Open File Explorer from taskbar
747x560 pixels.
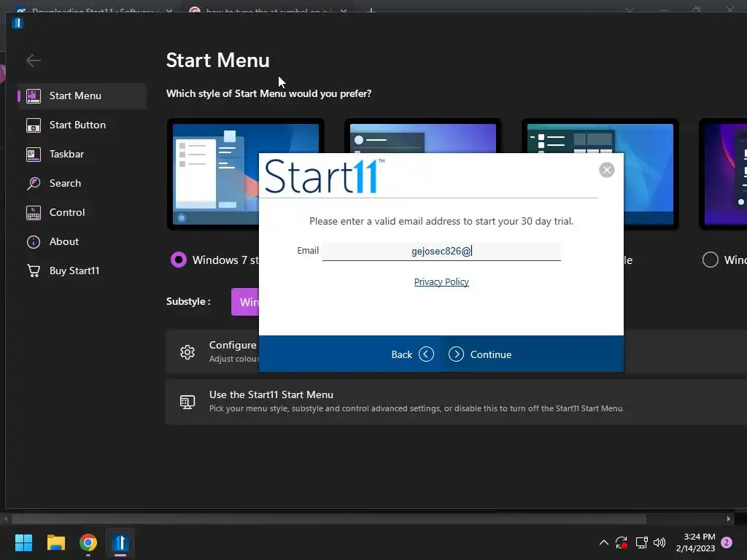(55, 542)
